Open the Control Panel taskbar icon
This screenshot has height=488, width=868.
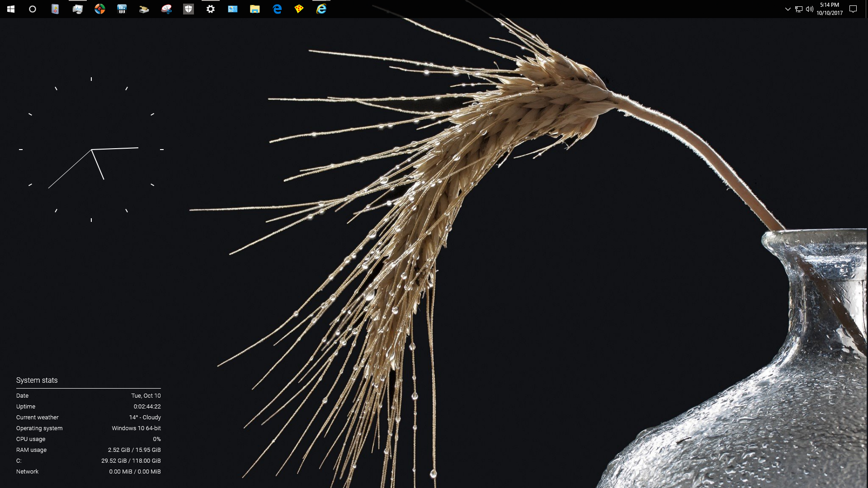(233, 9)
